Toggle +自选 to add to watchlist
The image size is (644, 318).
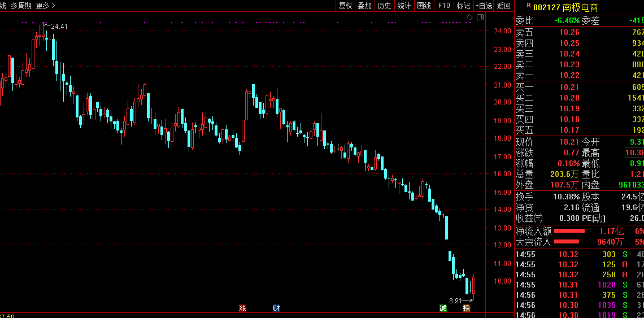[x=484, y=6]
